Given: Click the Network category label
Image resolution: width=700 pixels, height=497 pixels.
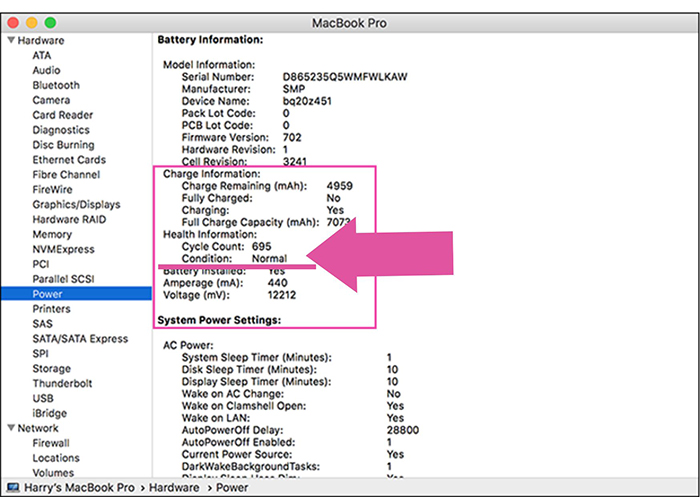Looking at the screenshot, I should pos(38,428).
